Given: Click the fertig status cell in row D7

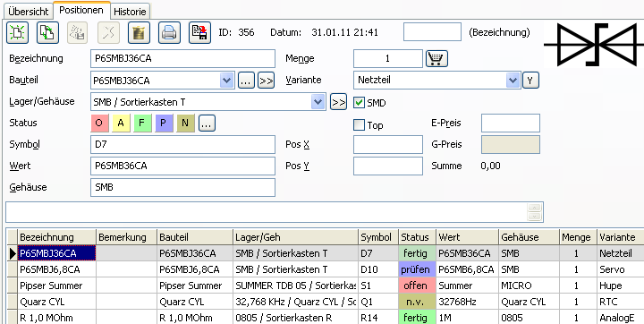Looking at the screenshot, I should point(418,253).
